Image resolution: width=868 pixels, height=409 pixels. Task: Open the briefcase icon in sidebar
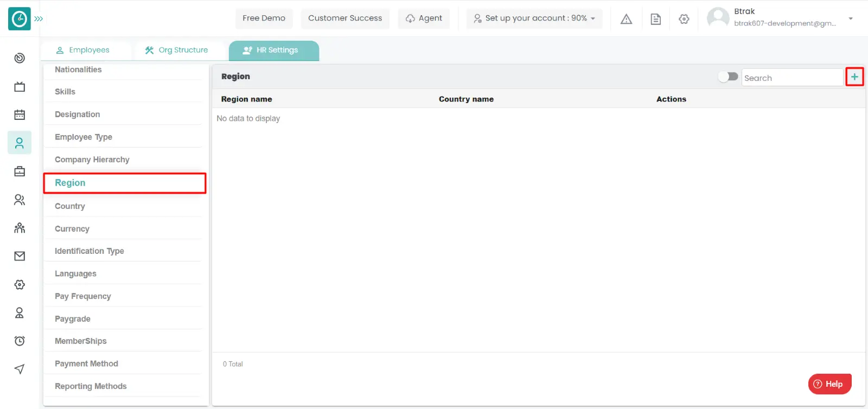[x=20, y=171]
